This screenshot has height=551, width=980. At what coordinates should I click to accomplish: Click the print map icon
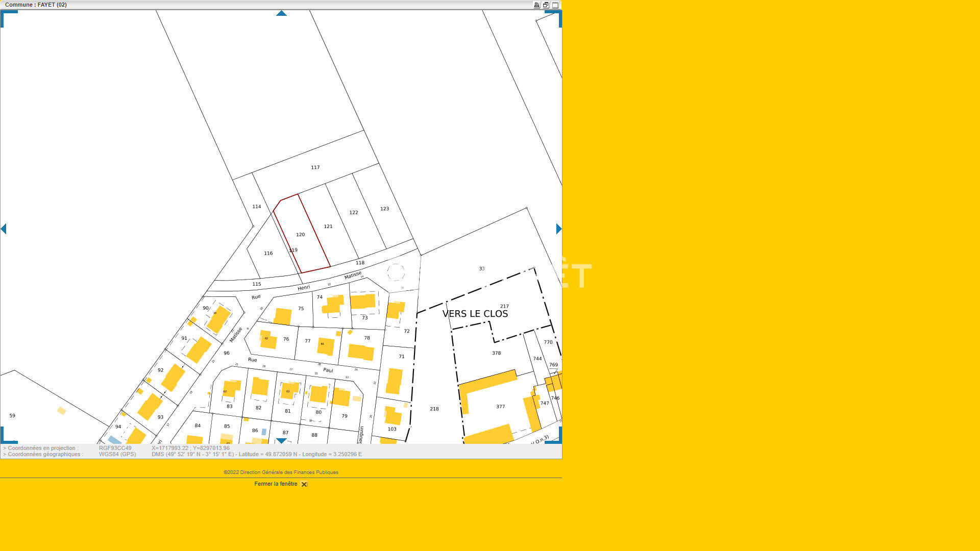click(x=536, y=5)
